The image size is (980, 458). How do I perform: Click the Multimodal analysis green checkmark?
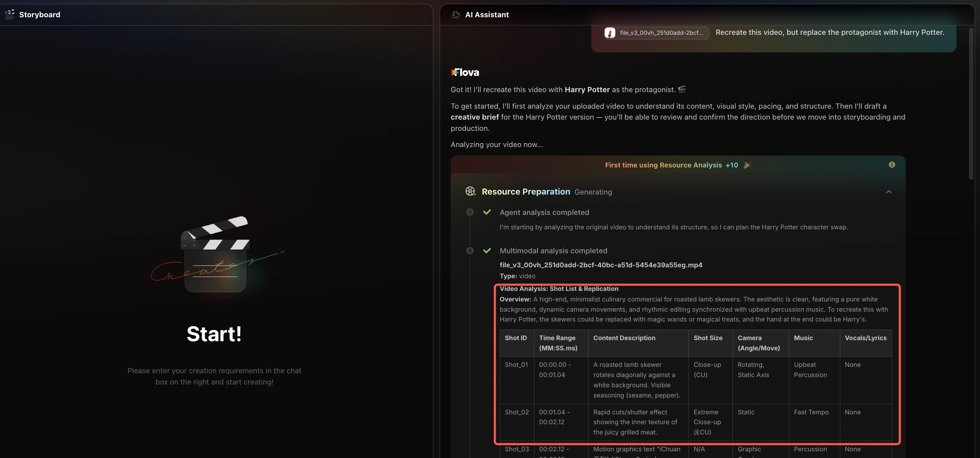pyautogui.click(x=486, y=250)
